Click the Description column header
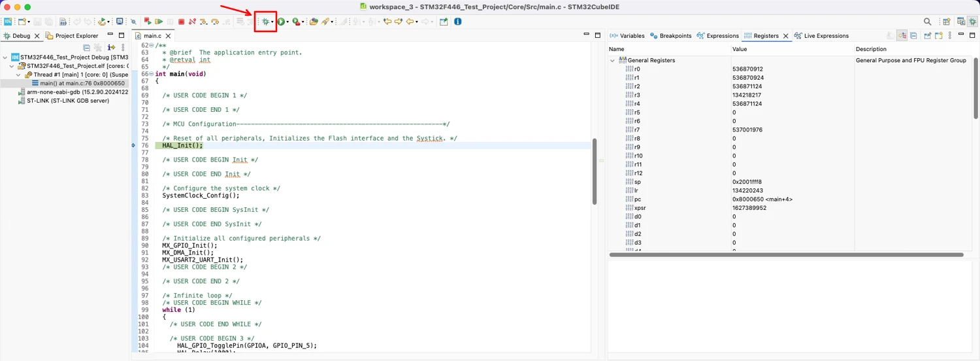Image resolution: width=980 pixels, height=361 pixels. 913,49
